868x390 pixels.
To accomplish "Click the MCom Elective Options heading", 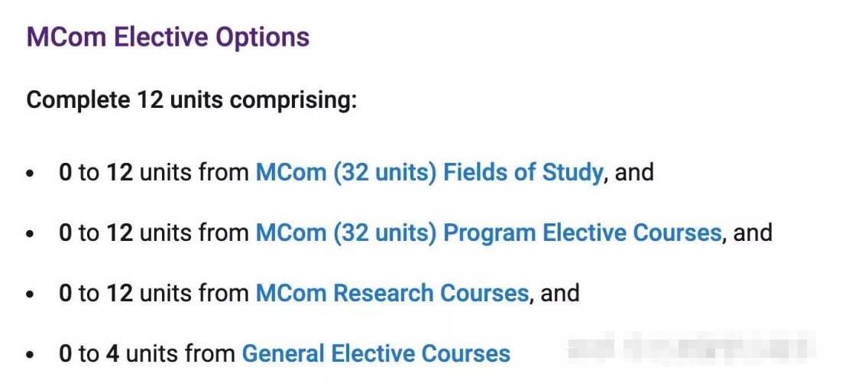I will tap(168, 37).
